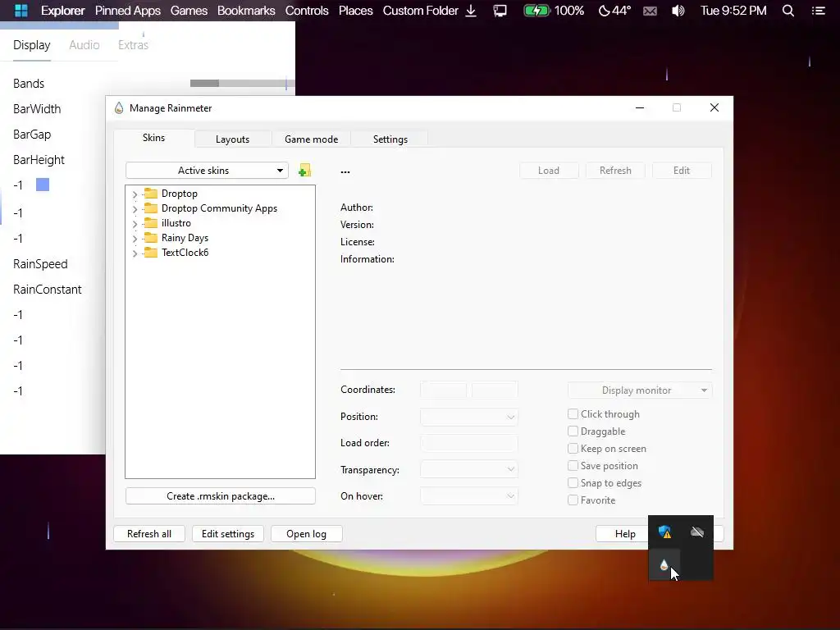The image size is (840, 630).
Task: Click the illustro folder icon
Action: (151, 223)
